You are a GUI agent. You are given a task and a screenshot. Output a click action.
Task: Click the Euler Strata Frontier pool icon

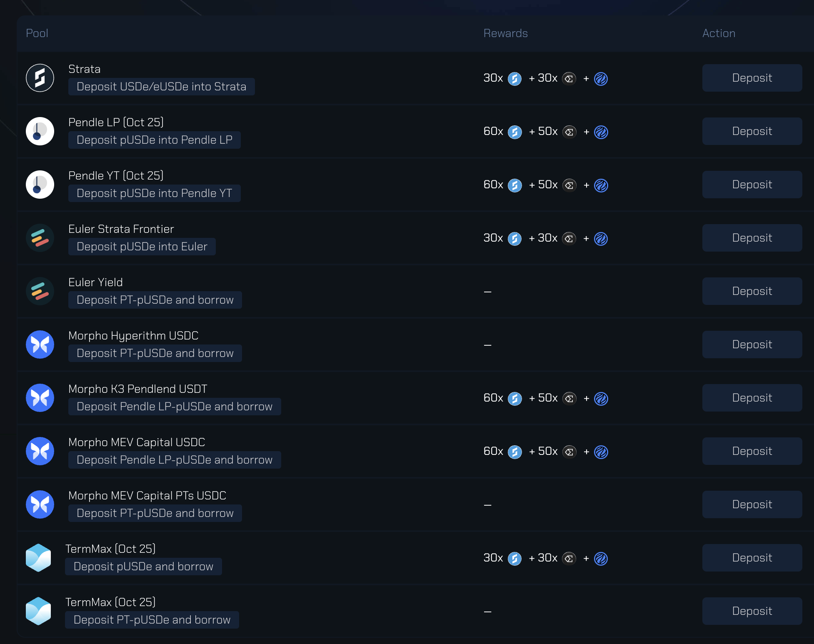point(40,238)
